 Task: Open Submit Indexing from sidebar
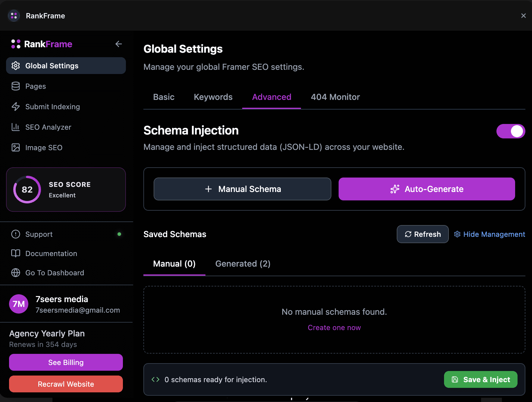pos(66,107)
